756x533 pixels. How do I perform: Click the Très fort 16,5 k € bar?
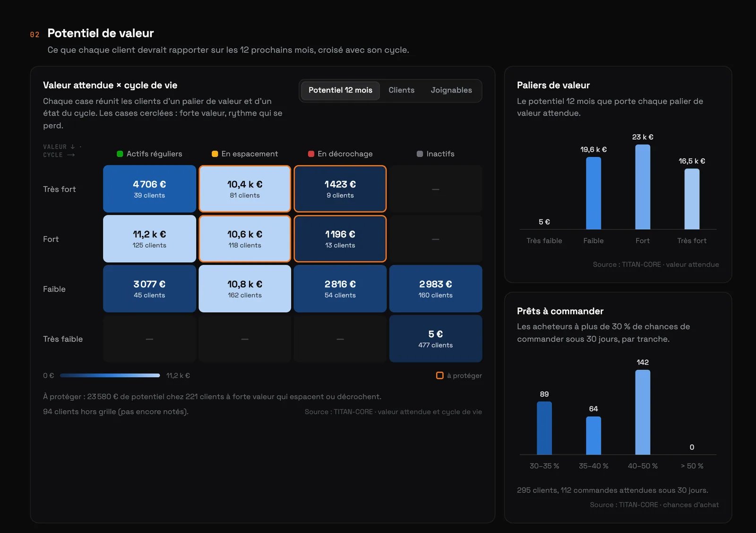(692, 199)
